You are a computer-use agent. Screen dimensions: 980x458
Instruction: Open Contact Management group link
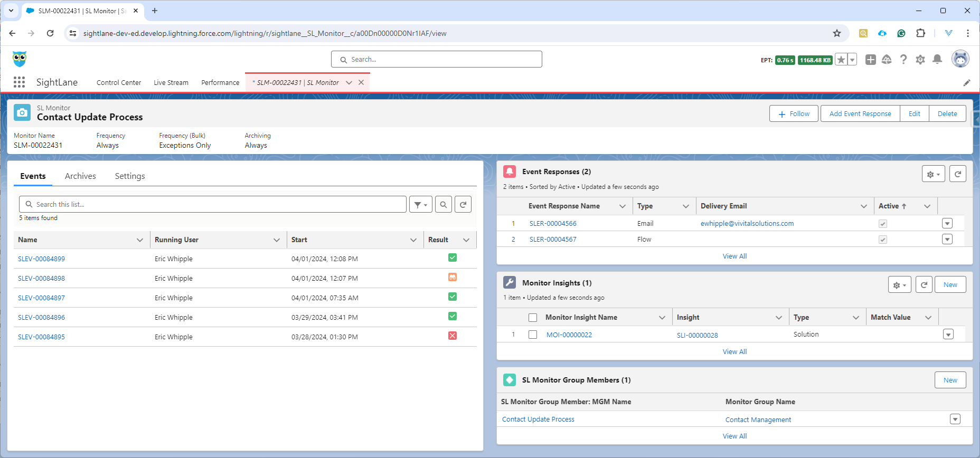pyautogui.click(x=758, y=420)
